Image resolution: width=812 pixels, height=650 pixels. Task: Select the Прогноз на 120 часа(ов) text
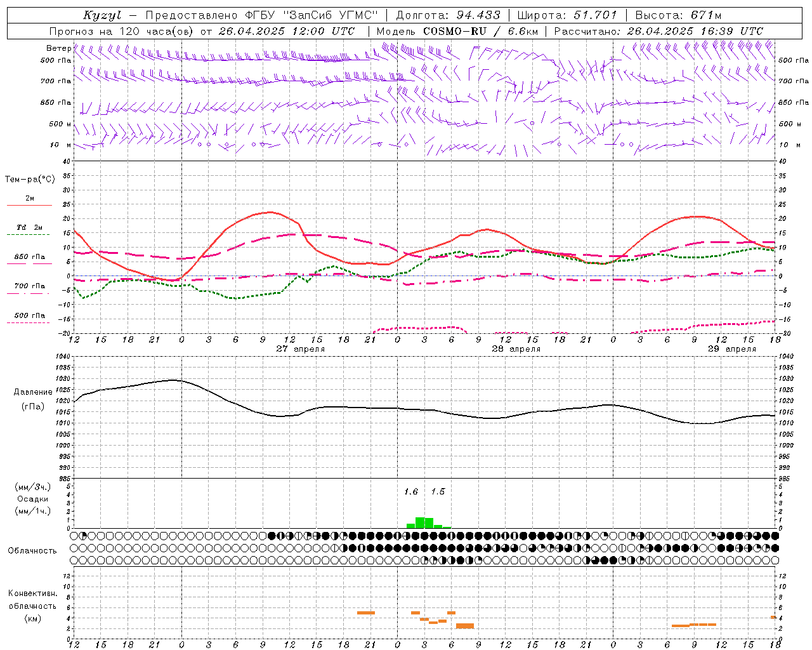tap(121, 31)
